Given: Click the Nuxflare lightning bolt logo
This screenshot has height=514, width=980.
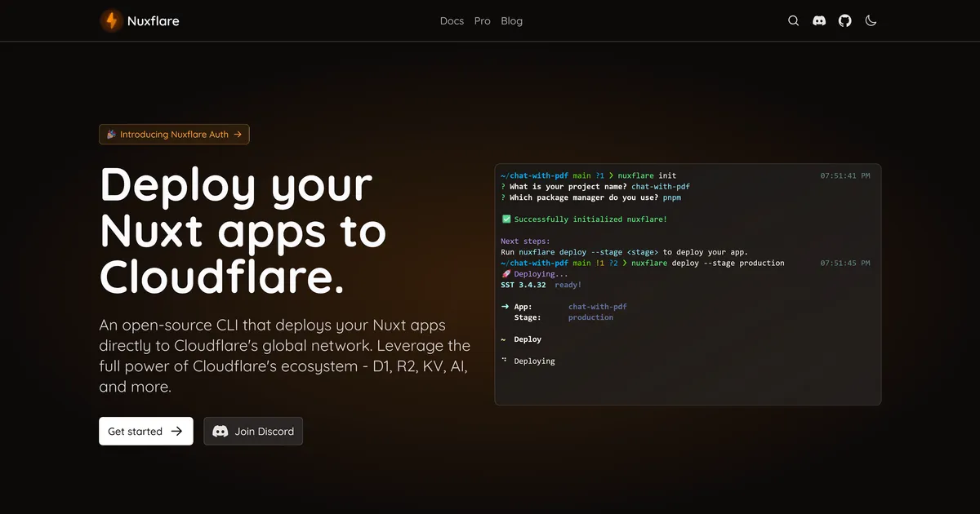Looking at the screenshot, I should 111,21.
